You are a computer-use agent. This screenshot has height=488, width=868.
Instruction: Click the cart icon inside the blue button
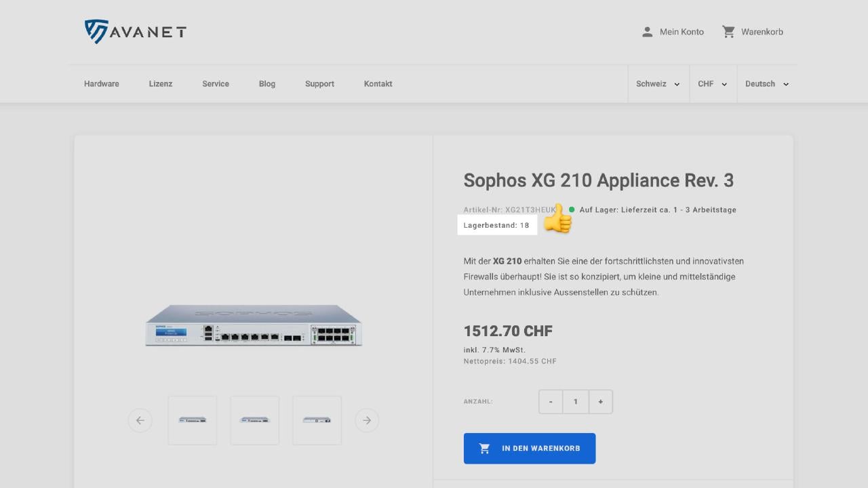click(484, 447)
